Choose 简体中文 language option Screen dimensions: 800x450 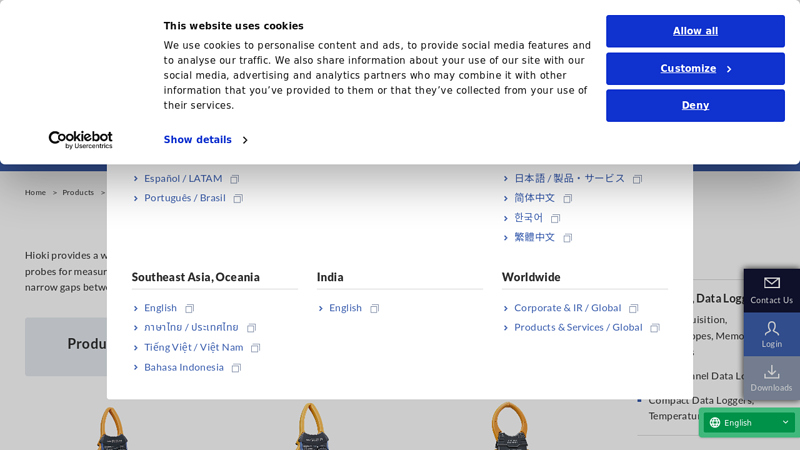534,198
